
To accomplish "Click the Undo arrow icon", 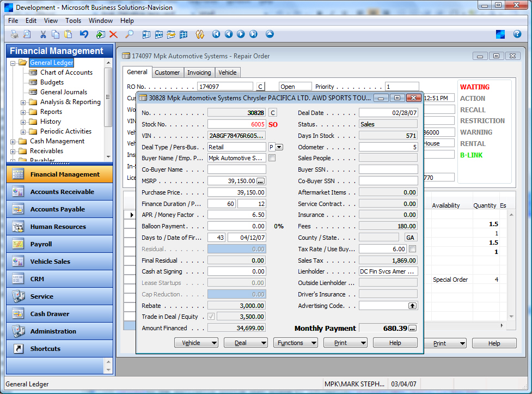I will [x=84, y=34].
